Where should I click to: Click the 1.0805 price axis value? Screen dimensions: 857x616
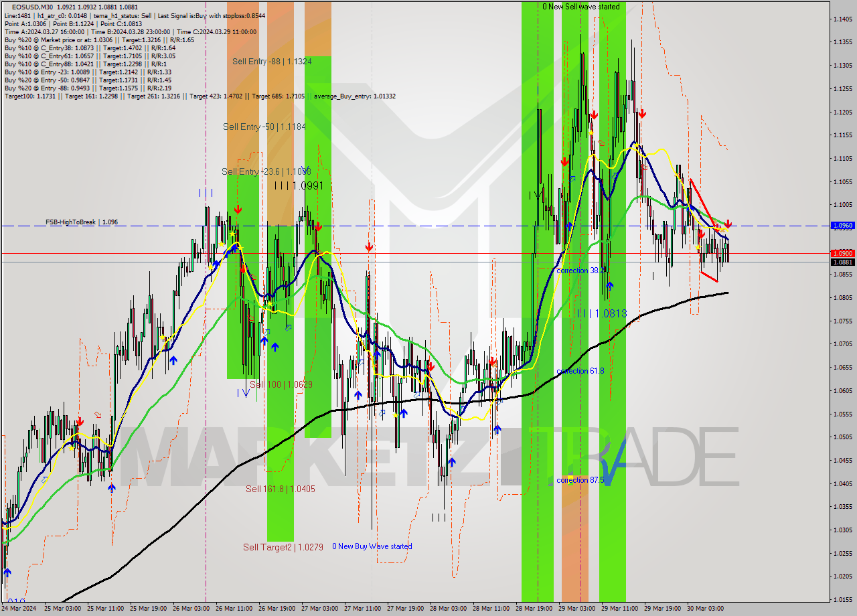point(842,297)
